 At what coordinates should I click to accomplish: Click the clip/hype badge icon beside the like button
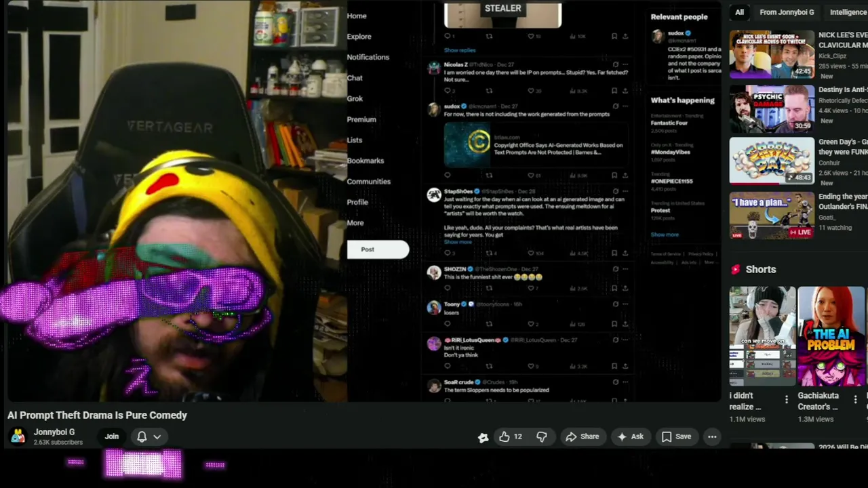483,437
